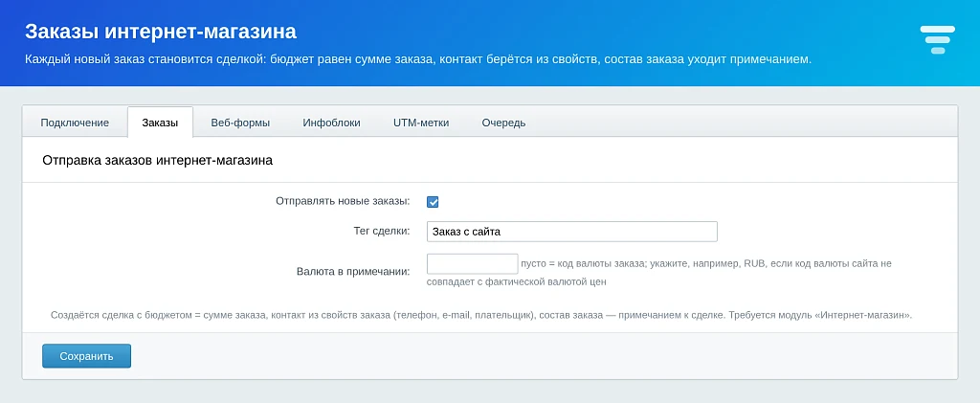980x403 pixels.
Task: Switch to the Веб-формы tab
Action: coord(240,123)
